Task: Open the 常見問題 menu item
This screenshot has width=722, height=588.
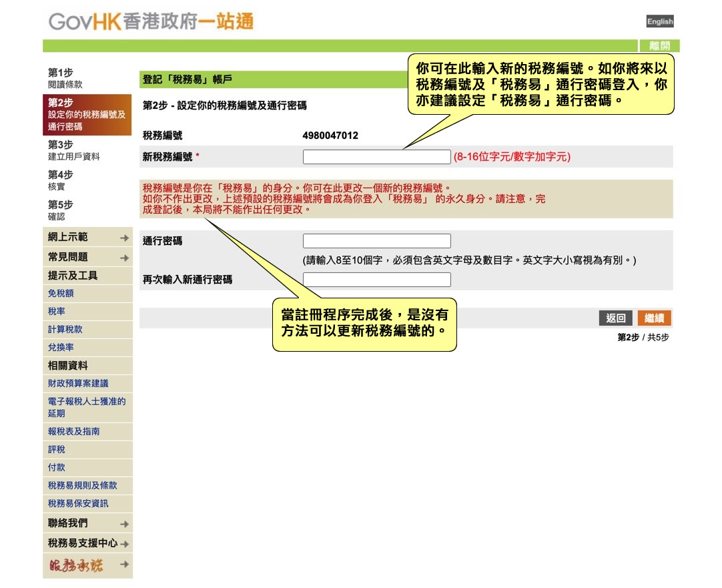Action: tap(87, 257)
